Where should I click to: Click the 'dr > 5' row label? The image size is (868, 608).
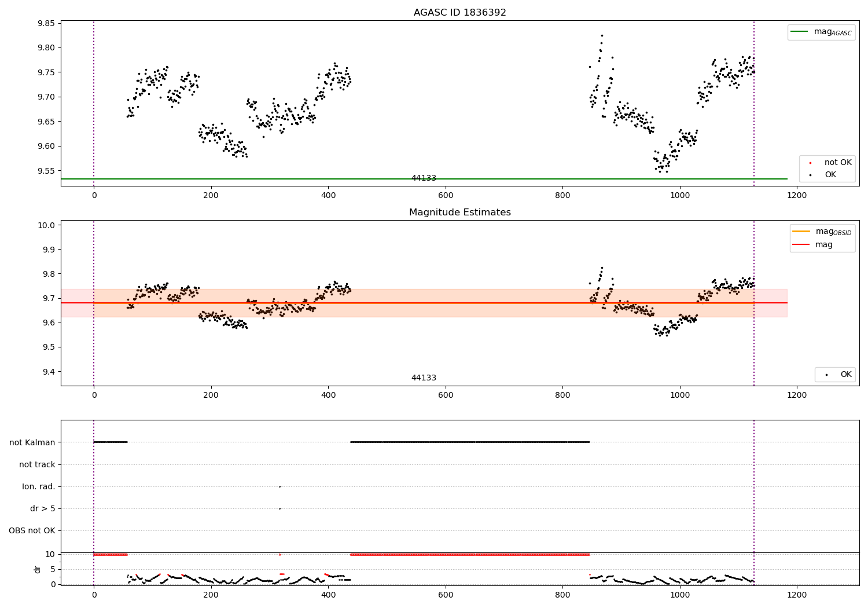[43, 508]
